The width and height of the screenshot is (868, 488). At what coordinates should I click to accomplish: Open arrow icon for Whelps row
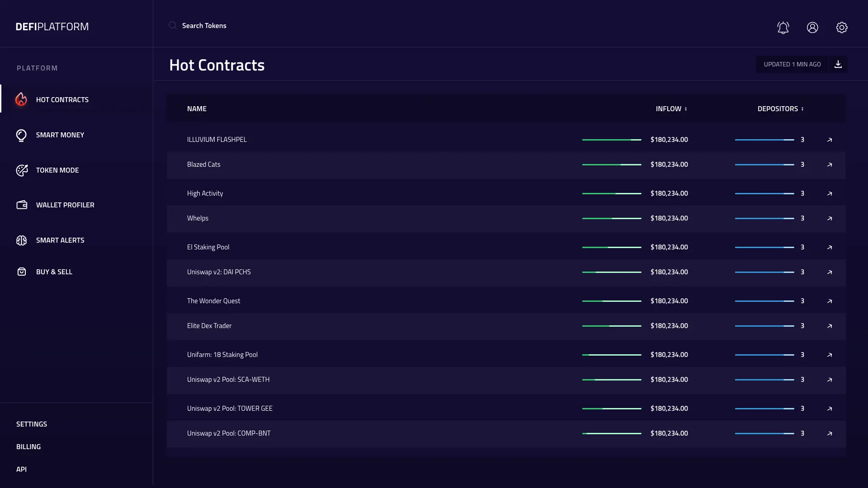coord(830,219)
